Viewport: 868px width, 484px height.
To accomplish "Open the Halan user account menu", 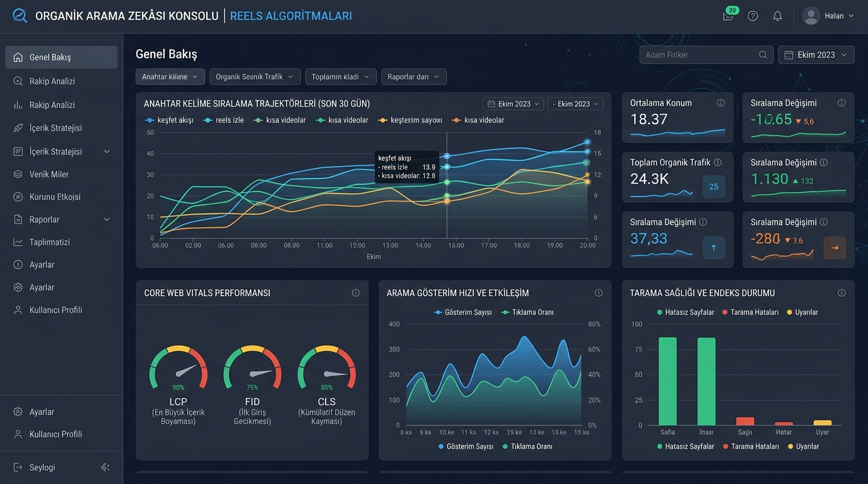I will (828, 16).
